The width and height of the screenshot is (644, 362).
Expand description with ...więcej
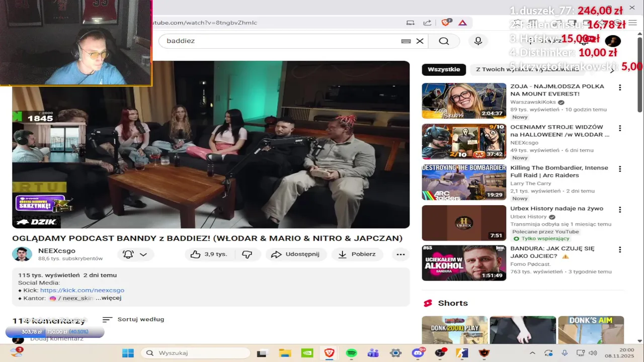109,298
